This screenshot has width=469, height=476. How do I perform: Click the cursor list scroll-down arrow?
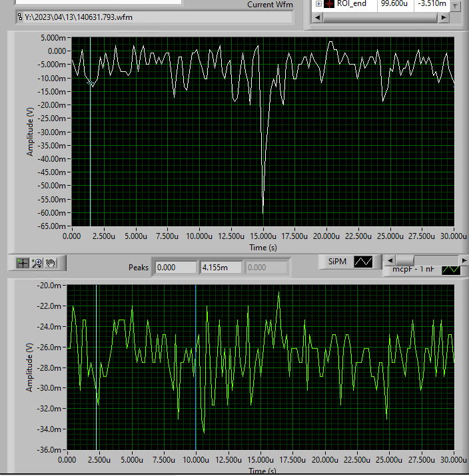(455, 6)
